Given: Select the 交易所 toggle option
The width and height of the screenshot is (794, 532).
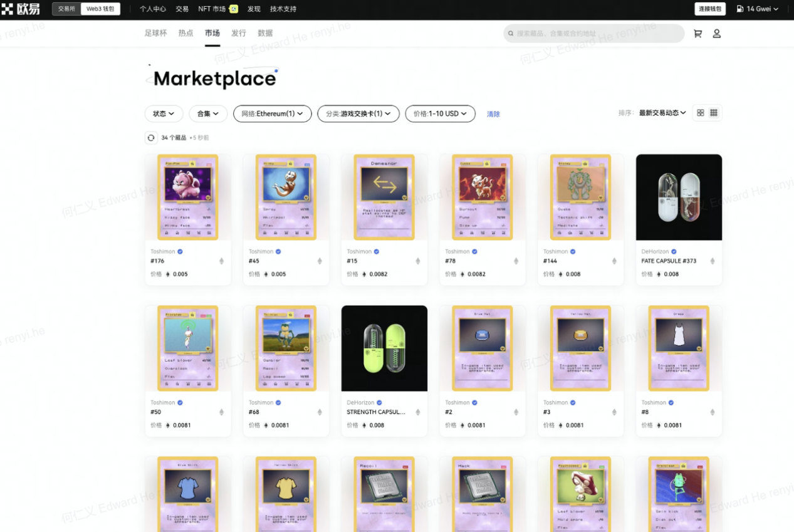Looking at the screenshot, I should coord(66,9).
